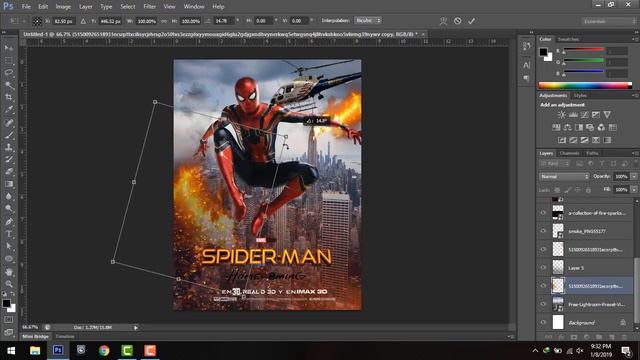Select the Horizontal Type tool
Image resolution: width=640 pixels, height=360 pixels.
[9, 234]
